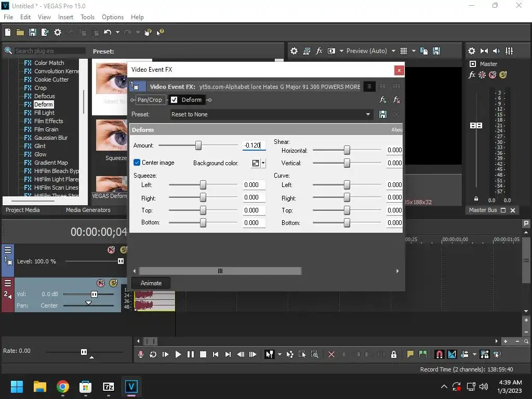Switch to Media Generators tab
Image resolution: width=532 pixels, height=399 pixels.
click(x=88, y=210)
